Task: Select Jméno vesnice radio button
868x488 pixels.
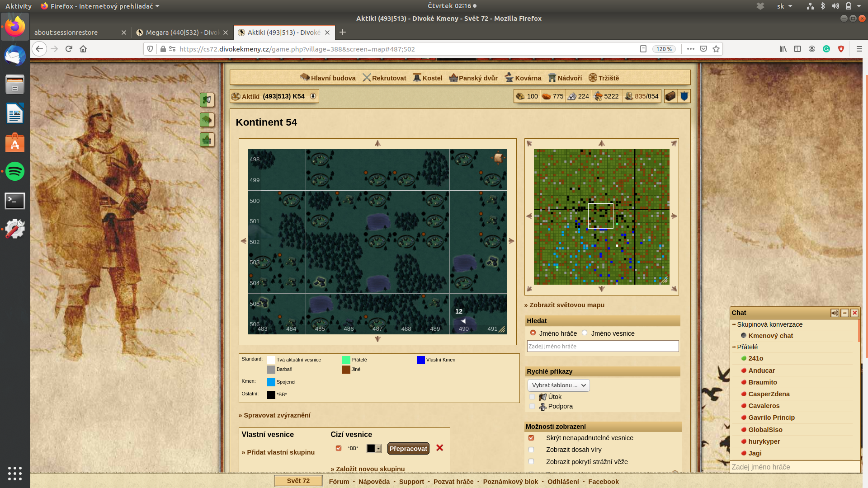Action: (x=585, y=333)
